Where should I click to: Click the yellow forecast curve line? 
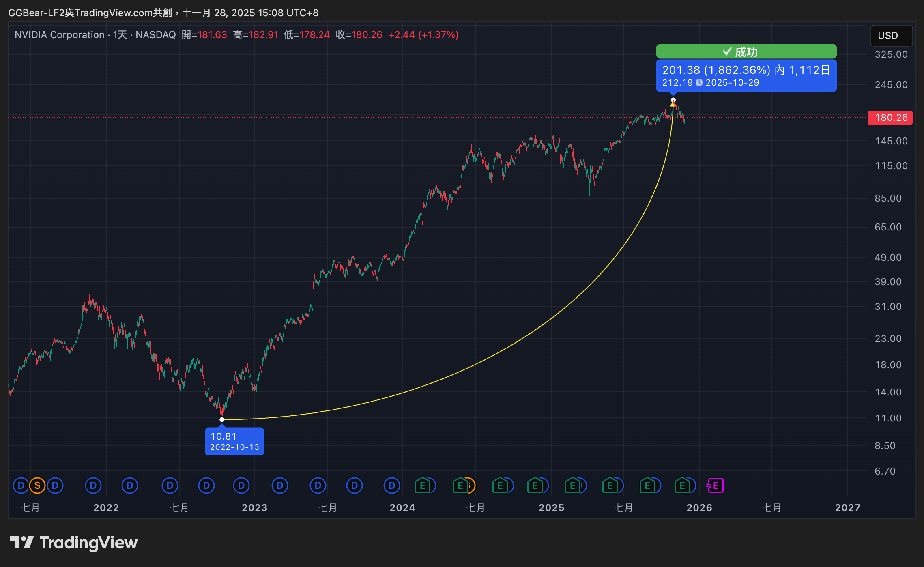coord(552,319)
